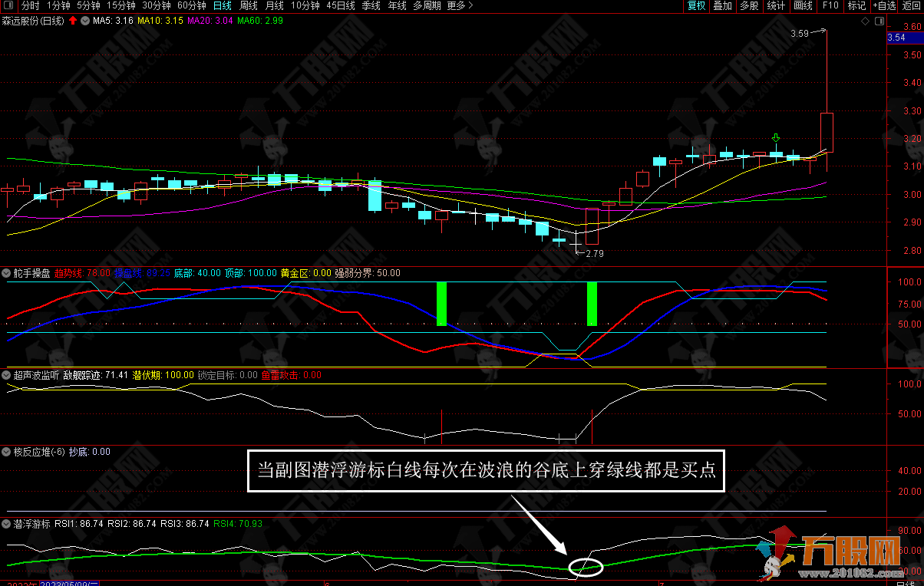This screenshot has width=924, height=586.
Task: Toggle the left sidebar panel icon
Action: pos(8,5)
